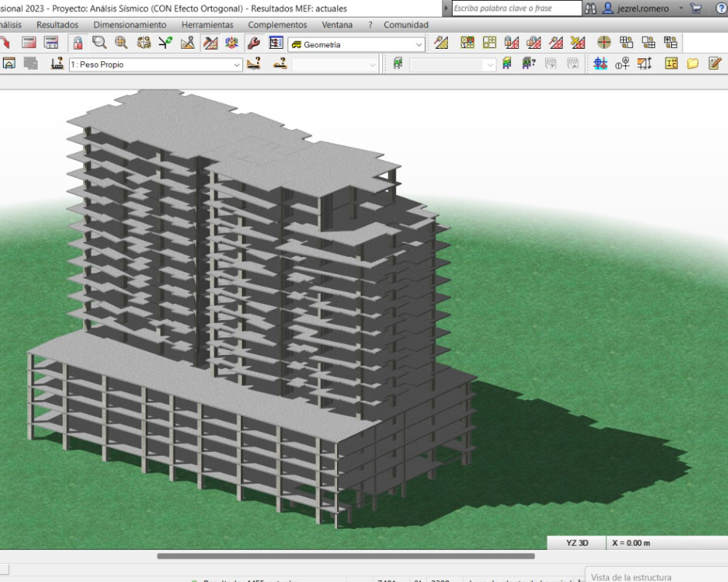The height and width of the screenshot is (582, 728).
Task: Open the Resultados menu
Action: (x=57, y=25)
